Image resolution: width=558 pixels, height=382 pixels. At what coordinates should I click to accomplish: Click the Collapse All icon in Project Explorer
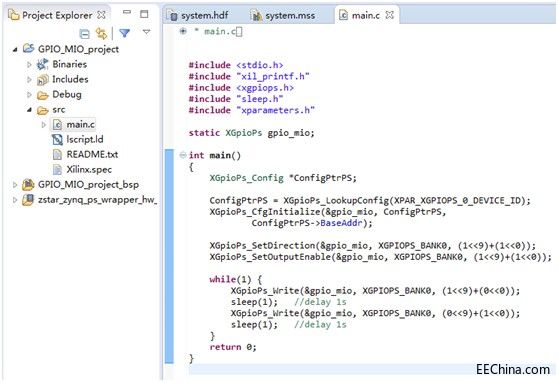84,34
